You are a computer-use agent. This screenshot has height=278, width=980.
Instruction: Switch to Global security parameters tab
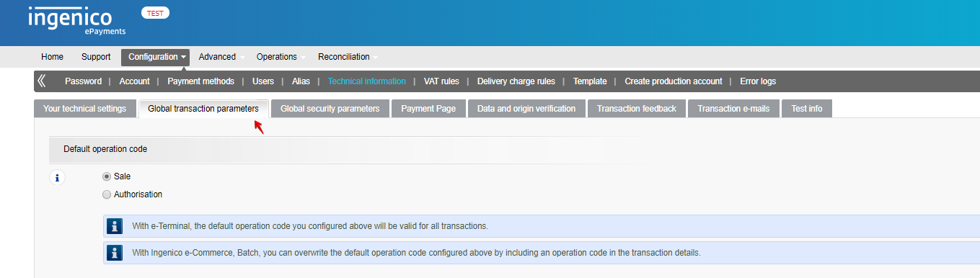[330, 109]
